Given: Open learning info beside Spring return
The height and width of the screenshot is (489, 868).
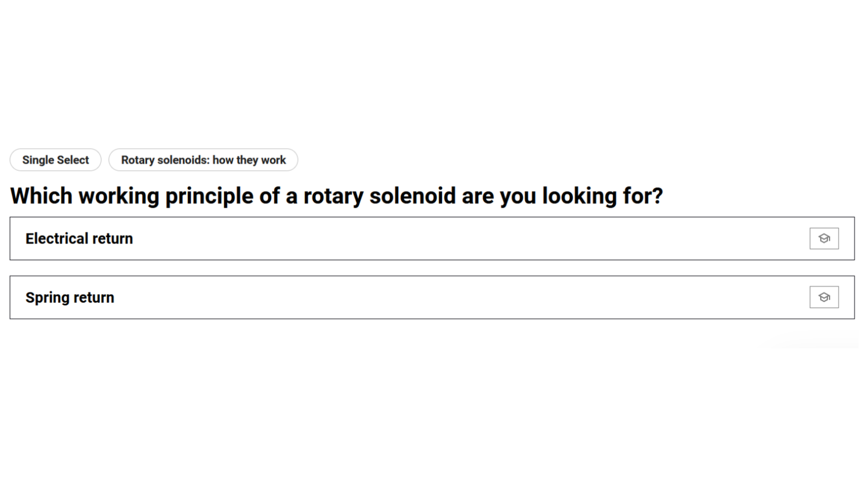Looking at the screenshot, I should [823, 297].
